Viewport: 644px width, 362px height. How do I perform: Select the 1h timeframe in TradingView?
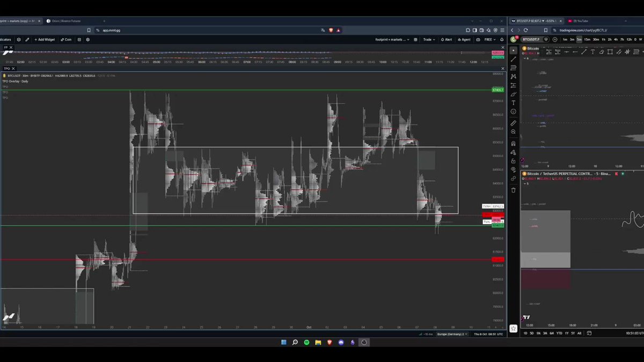(603, 39)
